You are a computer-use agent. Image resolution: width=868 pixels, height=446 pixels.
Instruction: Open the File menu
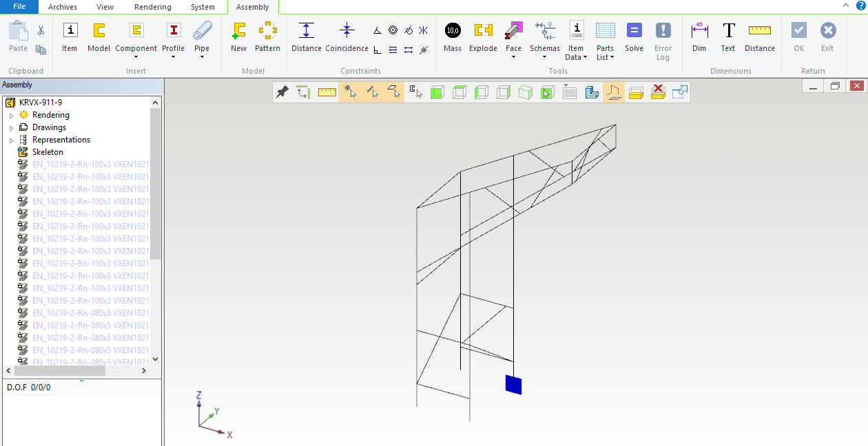[x=19, y=7]
